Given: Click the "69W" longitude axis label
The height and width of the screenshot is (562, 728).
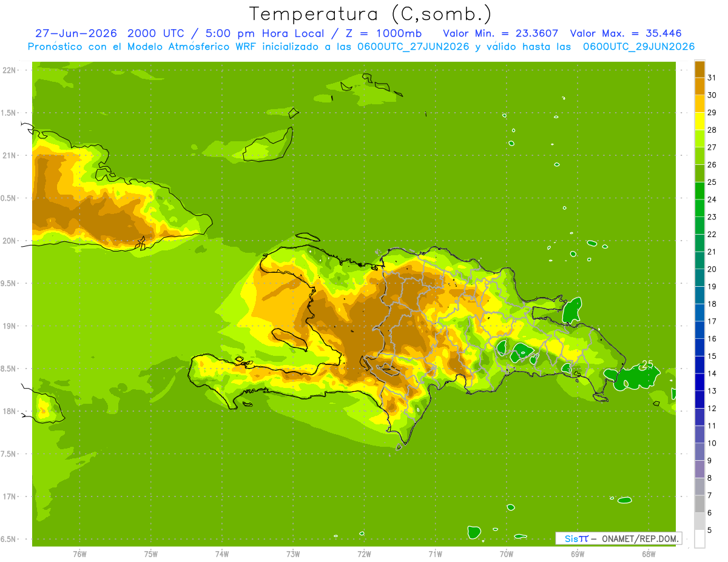Looking at the screenshot, I should pos(577,554).
